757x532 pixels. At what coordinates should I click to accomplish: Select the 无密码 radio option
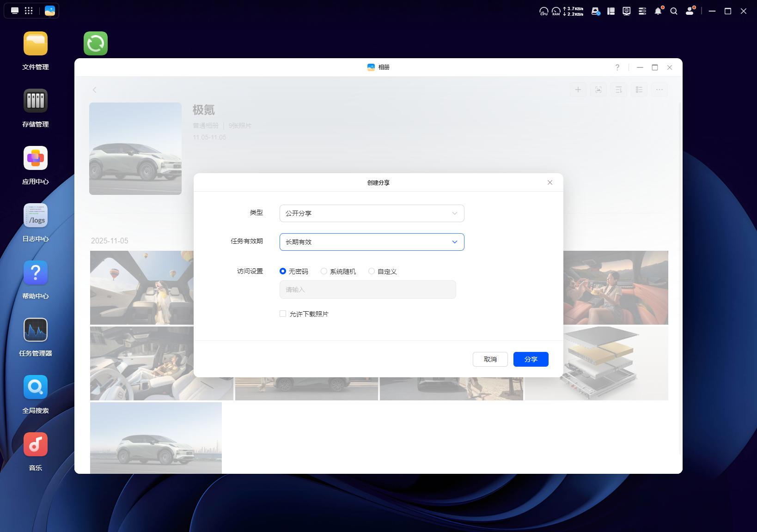tap(283, 272)
